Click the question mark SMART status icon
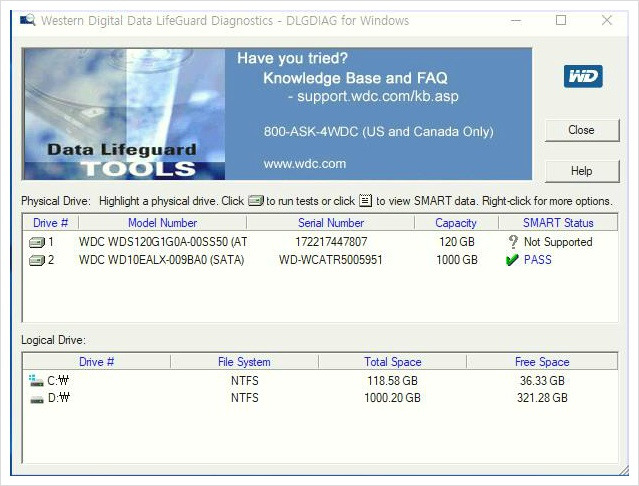 pos(513,242)
